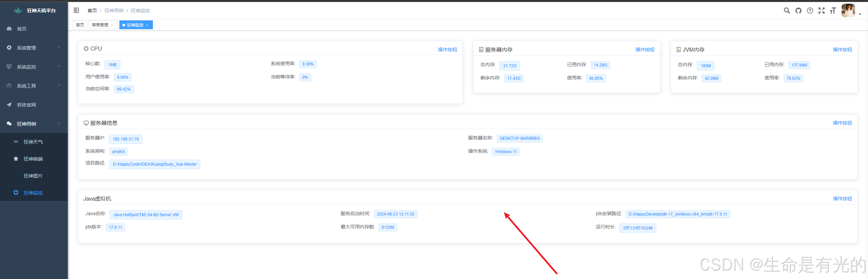Close the 菜单管理 tab
Image resolution: width=868 pixels, height=279 pixels.
click(x=112, y=25)
